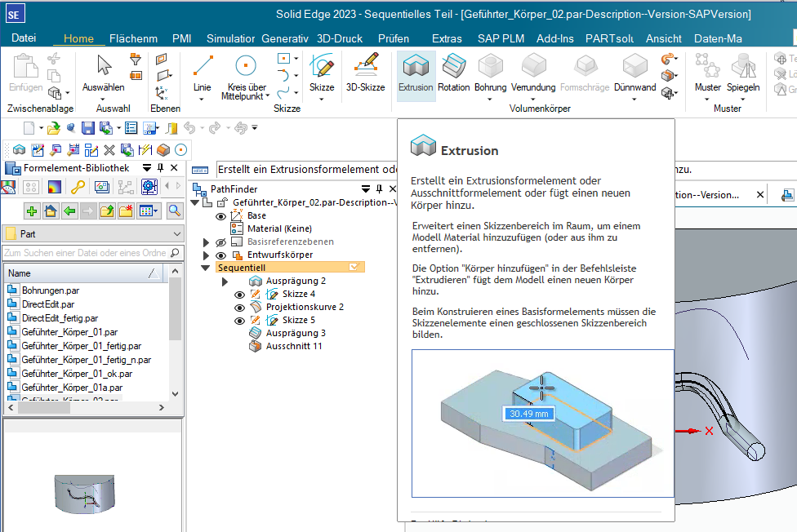This screenshot has width=797, height=532.
Task: Open the Part folder dropdown
Action: pyautogui.click(x=177, y=233)
